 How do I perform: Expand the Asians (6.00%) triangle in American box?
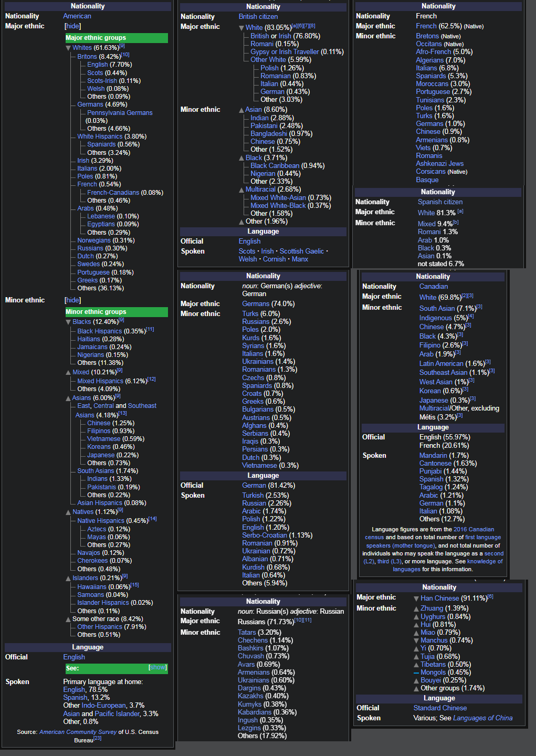tap(68, 398)
